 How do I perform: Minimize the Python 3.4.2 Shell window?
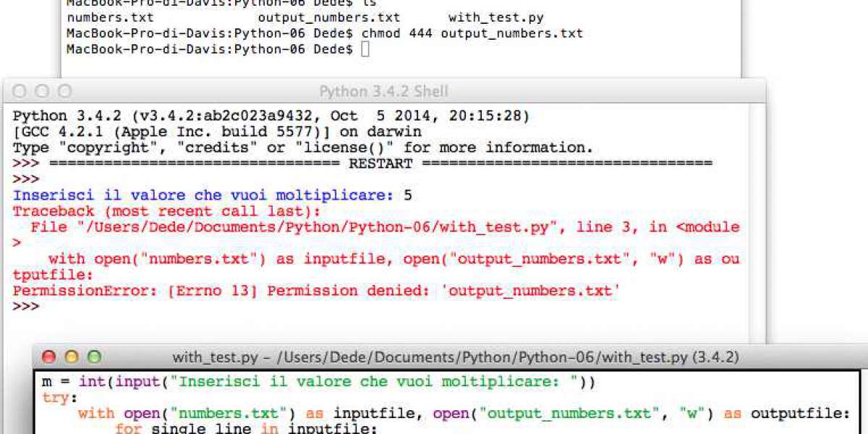pyautogui.click(x=42, y=91)
